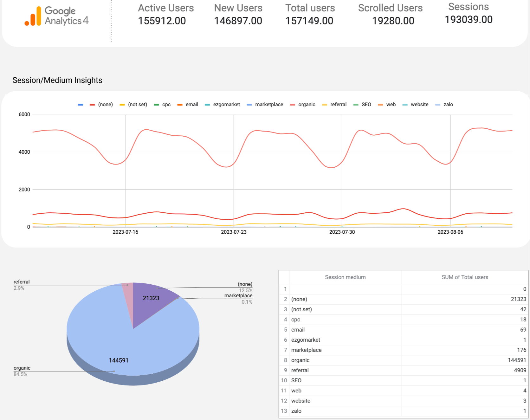Select the organic row in the table
This screenshot has width=530, height=420.
click(x=404, y=360)
